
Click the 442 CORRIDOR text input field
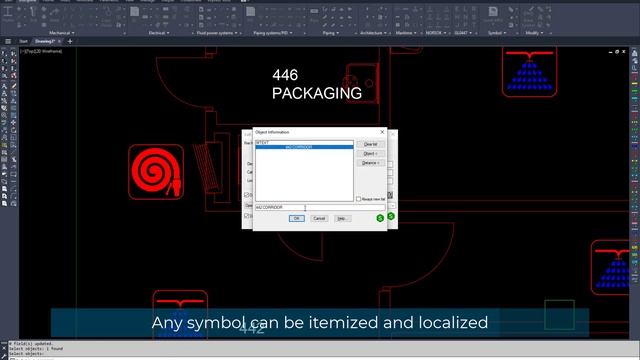[x=320, y=207]
